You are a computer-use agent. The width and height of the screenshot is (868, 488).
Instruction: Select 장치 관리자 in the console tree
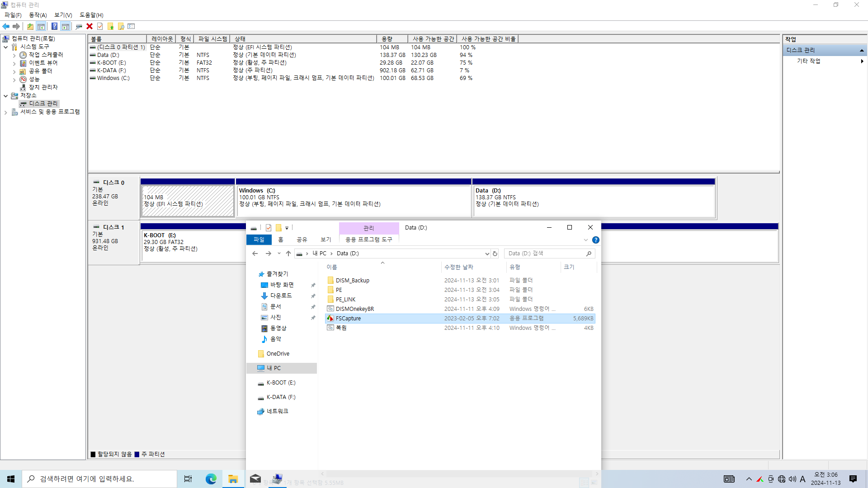click(x=43, y=87)
